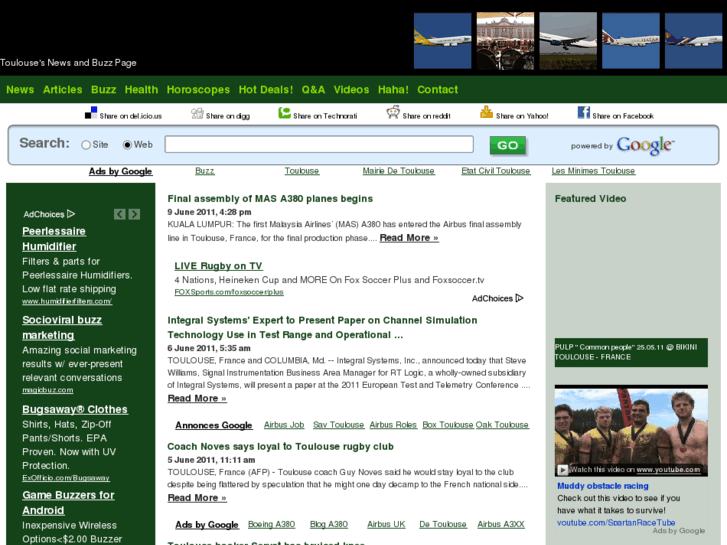Open the Capitole building header thumbnail
This screenshot has height=545, width=727.
point(505,41)
